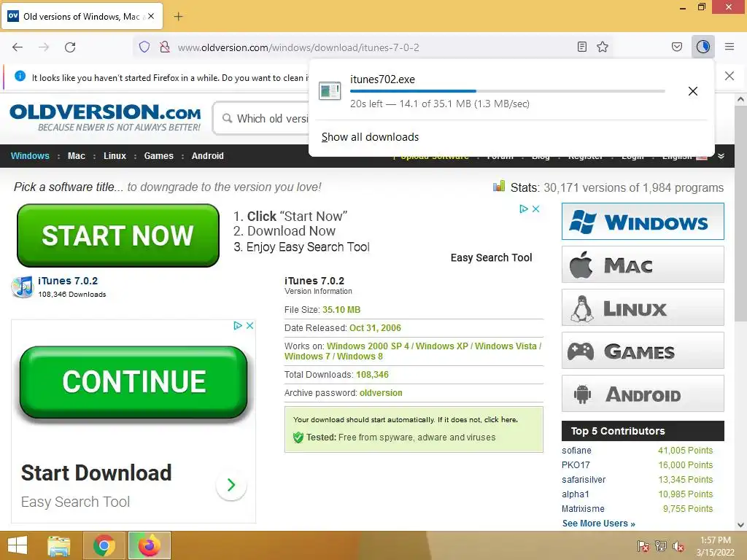The width and height of the screenshot is (747, 560).
Task: Open contributor Matrixisme's profile
Action: point(583,508)
